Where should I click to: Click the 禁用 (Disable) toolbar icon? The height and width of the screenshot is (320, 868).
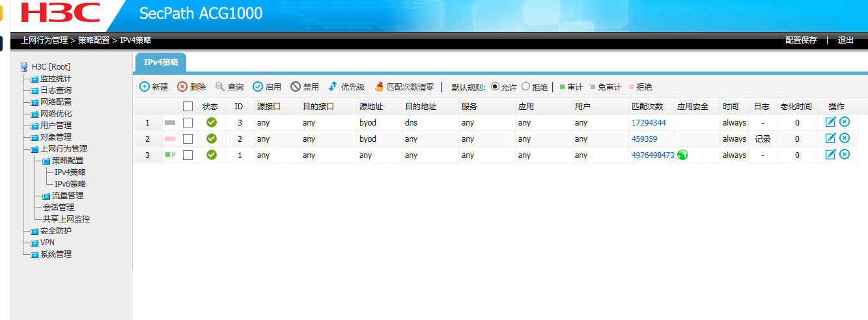pyautogui.click(x=296, y=87)
